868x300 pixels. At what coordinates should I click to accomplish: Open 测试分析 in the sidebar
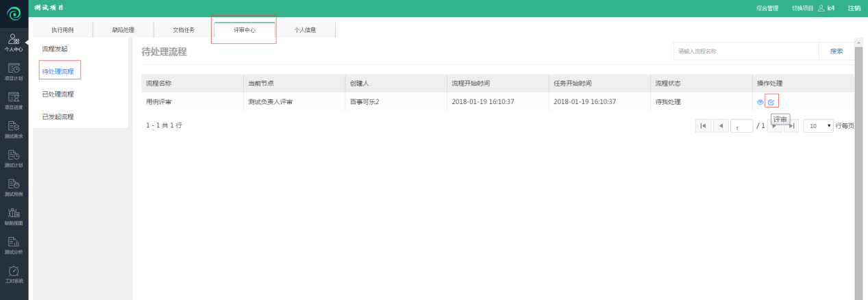pos(14,245)
